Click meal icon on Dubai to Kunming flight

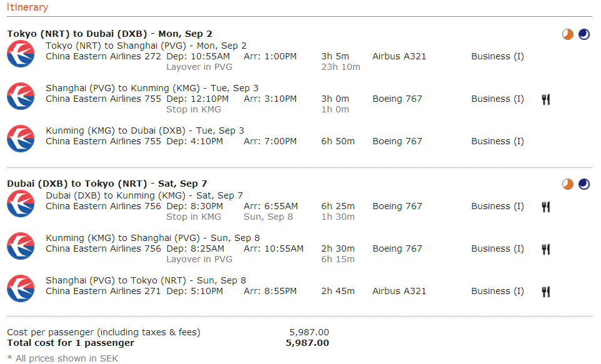click(x=546, y=207)
